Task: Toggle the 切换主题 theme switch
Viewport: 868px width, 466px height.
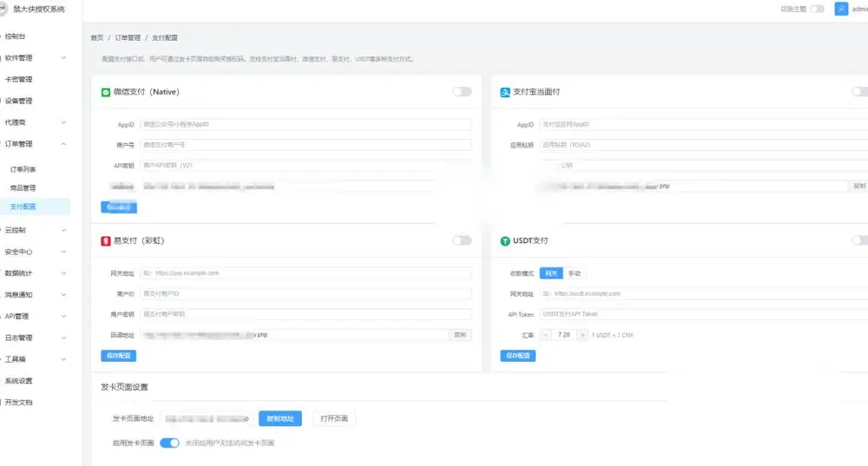Action: [817, 9]
